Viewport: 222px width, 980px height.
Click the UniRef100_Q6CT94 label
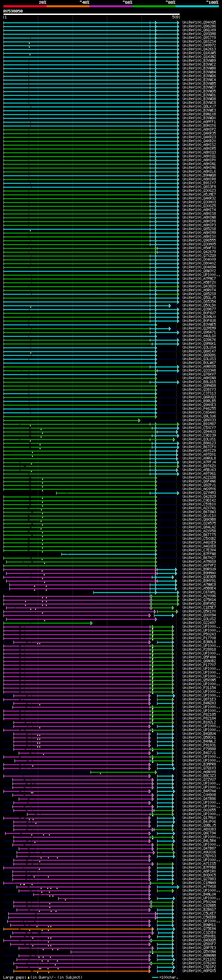(199, 833)
